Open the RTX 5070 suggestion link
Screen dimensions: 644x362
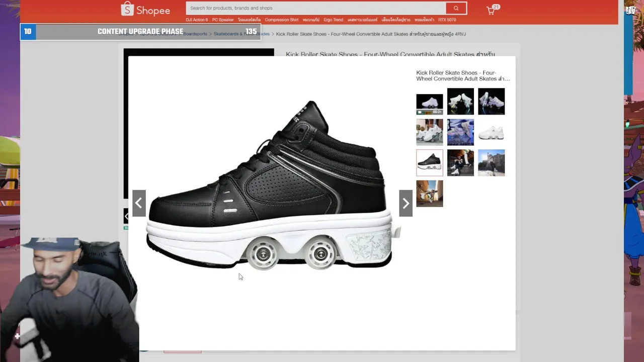tap(447, 20)
